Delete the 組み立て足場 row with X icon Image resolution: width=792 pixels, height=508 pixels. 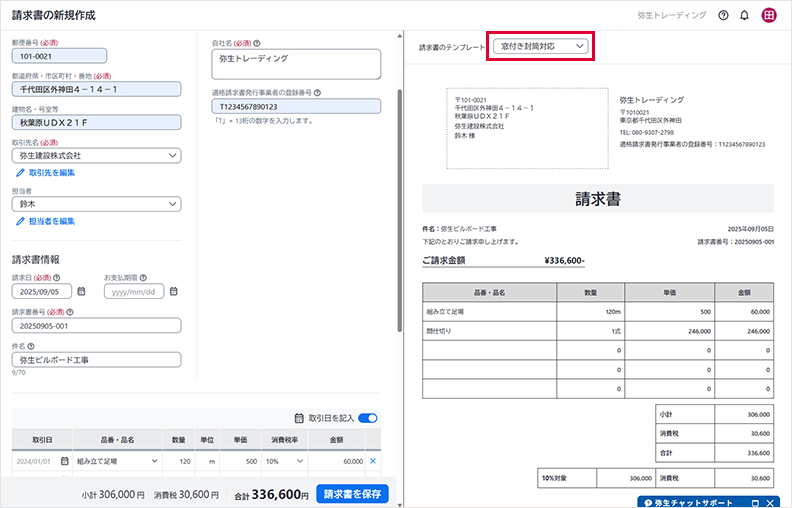pyautogui.click(x=373, y=461)
